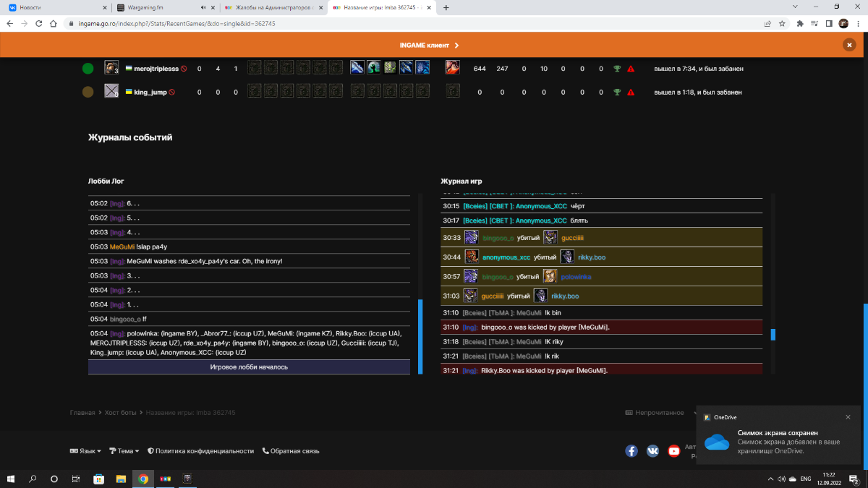Click the green trophy icon in king_jump row
The height and width of the screenshot is (488, 868).
pos(616,93)
